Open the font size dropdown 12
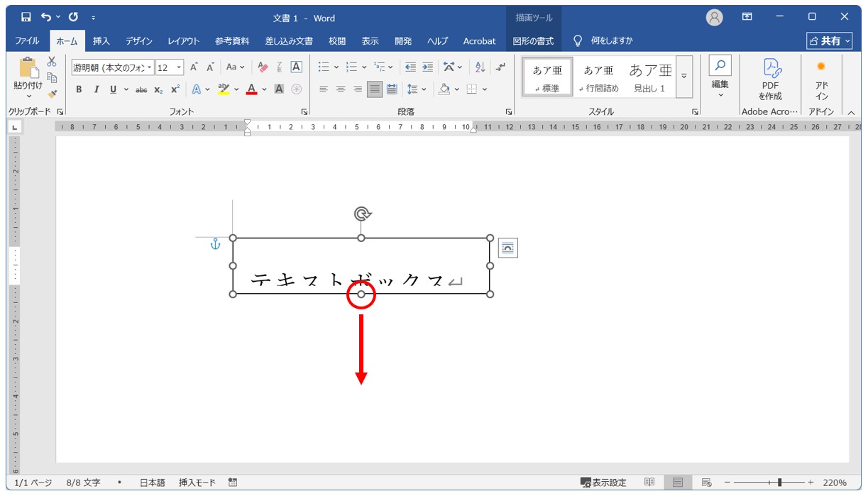The image size is (868, 496). coord(179,67)
